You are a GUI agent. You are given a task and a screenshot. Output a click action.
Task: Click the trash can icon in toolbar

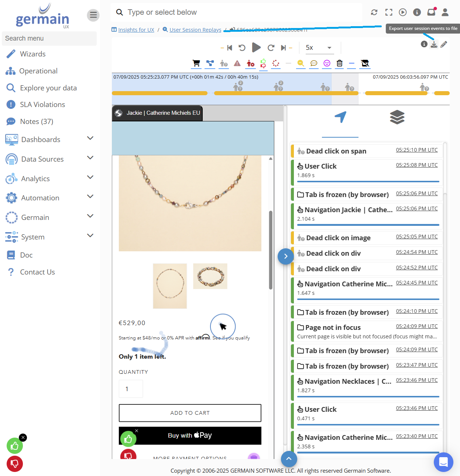339,63
